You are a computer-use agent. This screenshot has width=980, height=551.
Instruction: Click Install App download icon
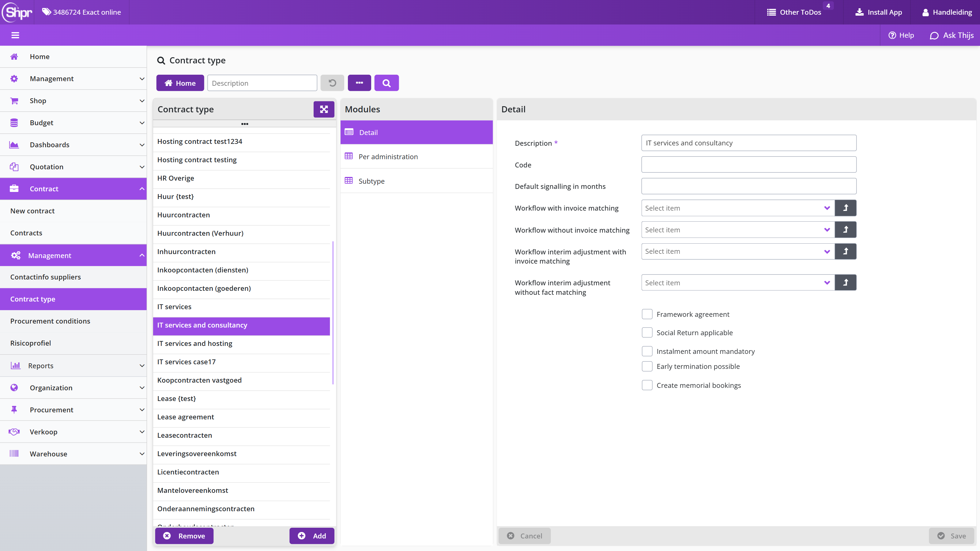click(x=859, y=12)
